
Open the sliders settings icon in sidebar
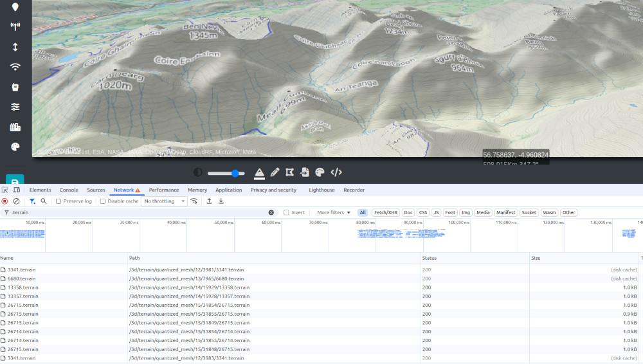point(15,107)
